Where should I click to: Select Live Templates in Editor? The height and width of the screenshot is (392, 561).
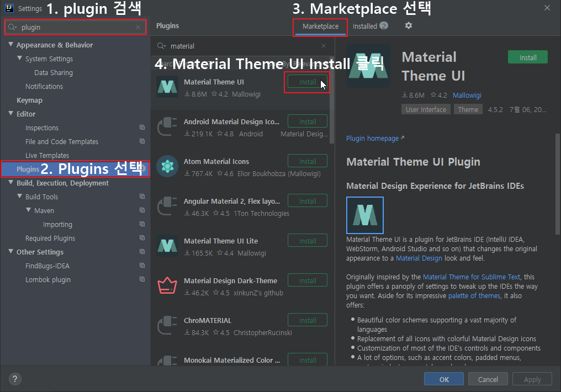pos(47,156)
